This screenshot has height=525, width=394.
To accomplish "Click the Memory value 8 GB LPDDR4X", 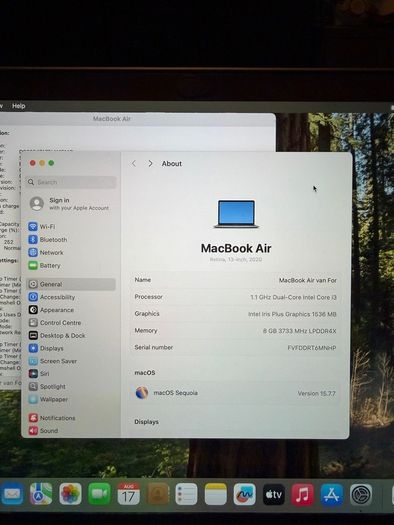I will 299,331.
